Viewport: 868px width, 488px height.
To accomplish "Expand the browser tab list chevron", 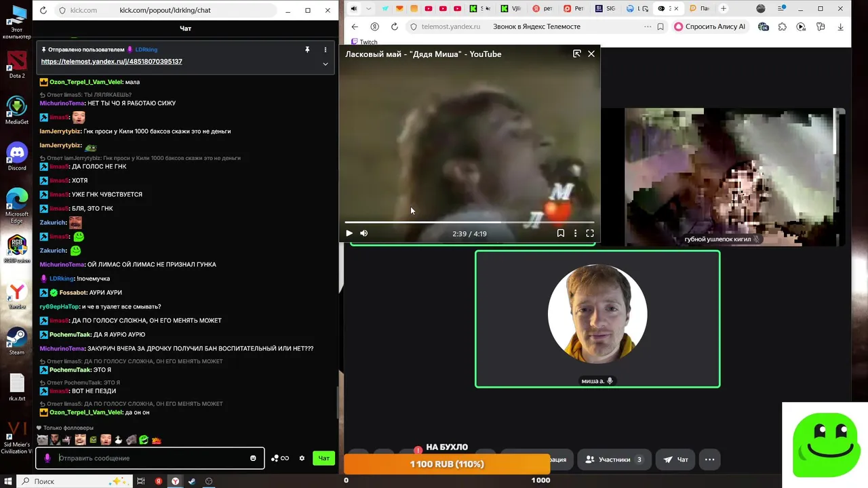I will point(368,9).
